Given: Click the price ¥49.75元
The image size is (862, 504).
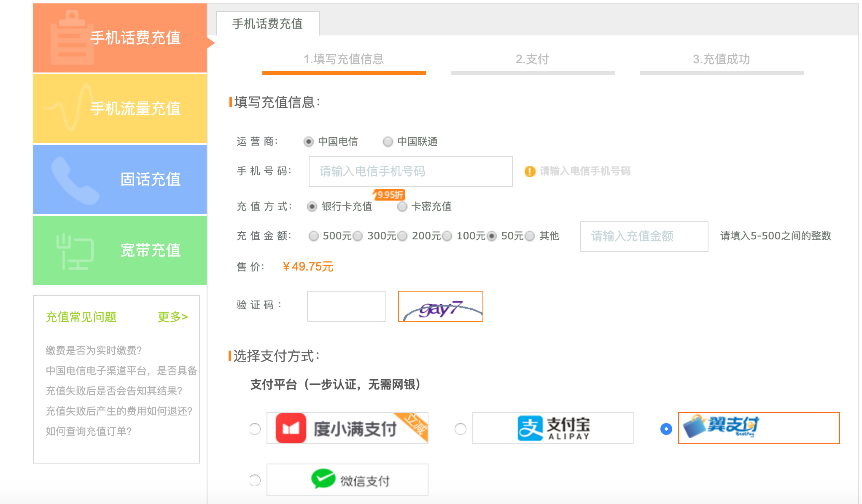Looking at the screenshot, I should [x=308, y=267].
